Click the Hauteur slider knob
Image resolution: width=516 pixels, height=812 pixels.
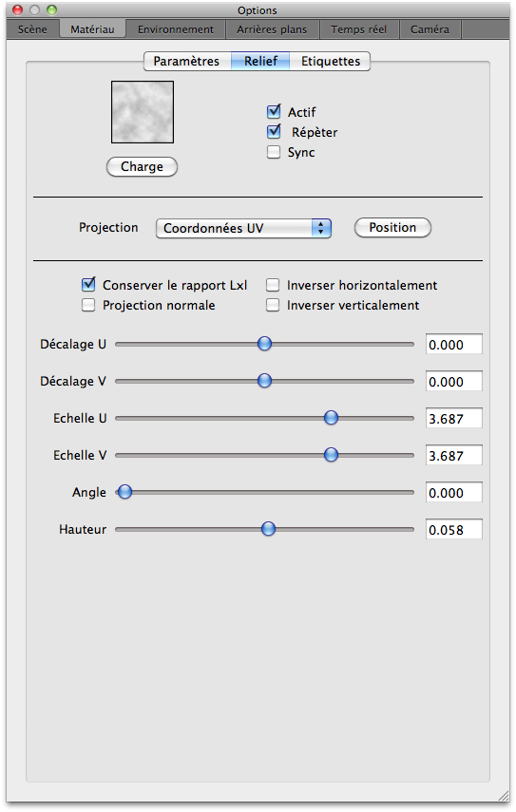coord(268,529)
